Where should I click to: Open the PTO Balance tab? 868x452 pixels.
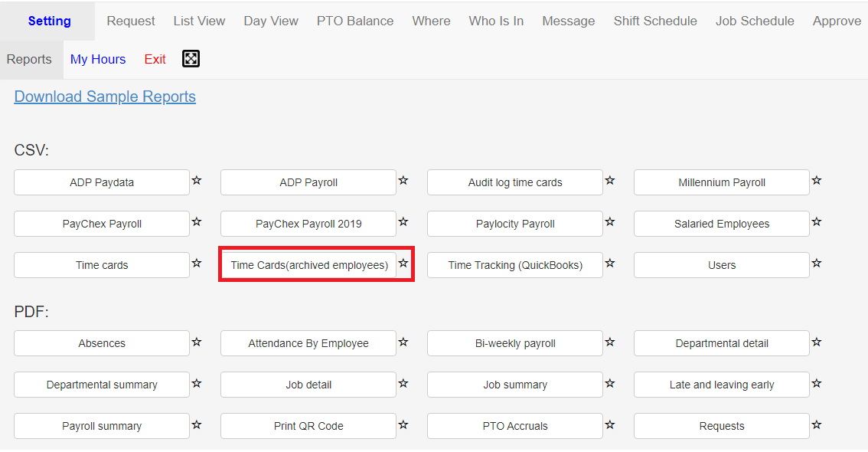tap(355, 21)
